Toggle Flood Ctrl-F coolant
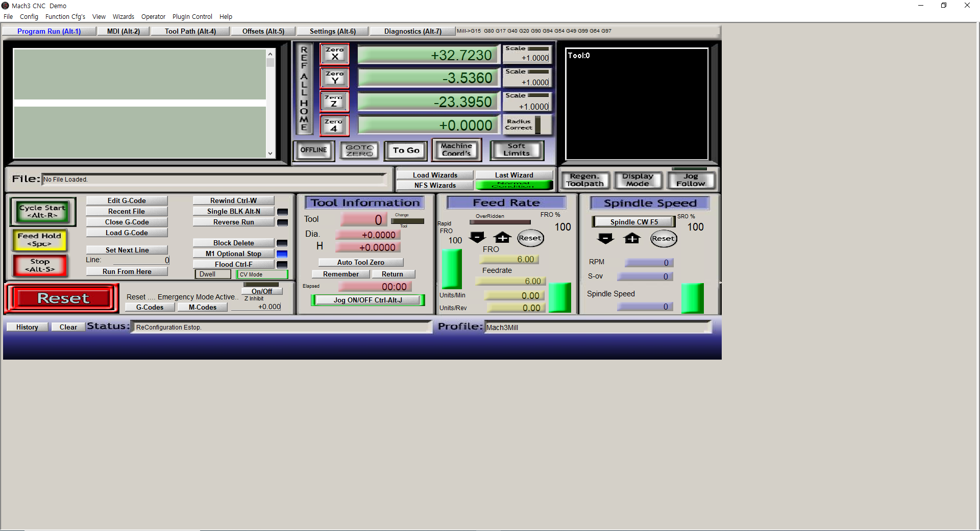Viewport: 980px width, 531px height. [x=233, y=264]
